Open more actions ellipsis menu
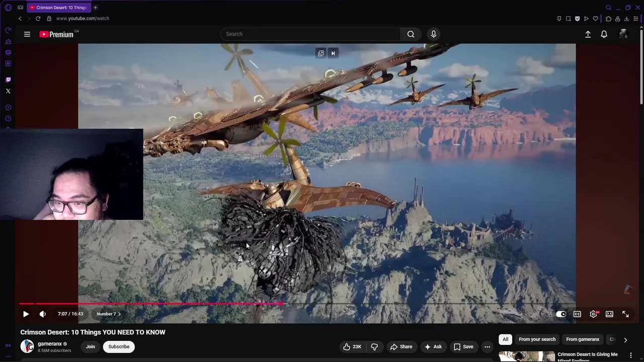 click(x=487, y=346)
